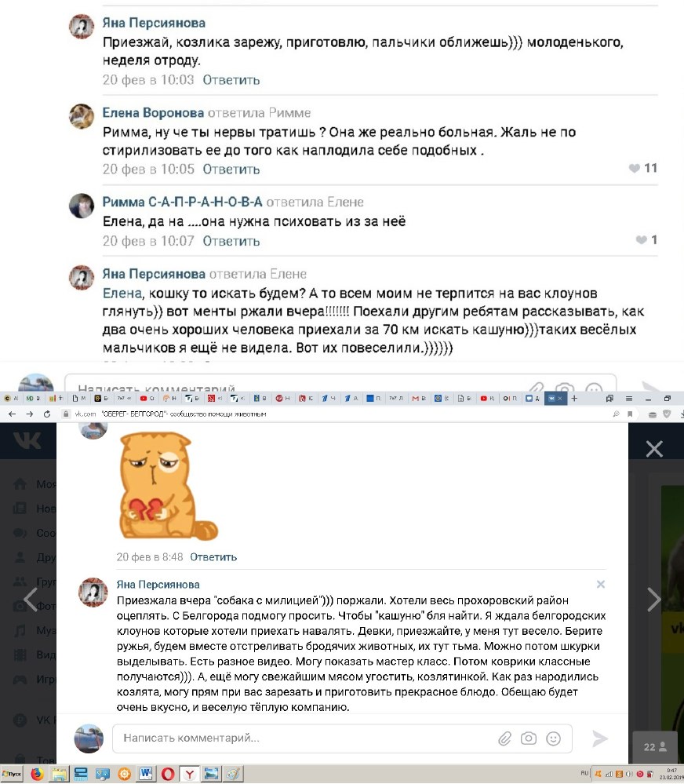This screenshot has width=684, height=784.
Task: Like Елена Воронова's comment with 11 hearts
Action: click(x=634, y=168)
